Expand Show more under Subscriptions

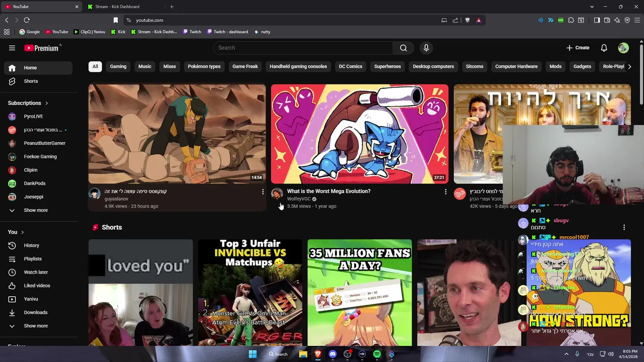click(38, 210)
